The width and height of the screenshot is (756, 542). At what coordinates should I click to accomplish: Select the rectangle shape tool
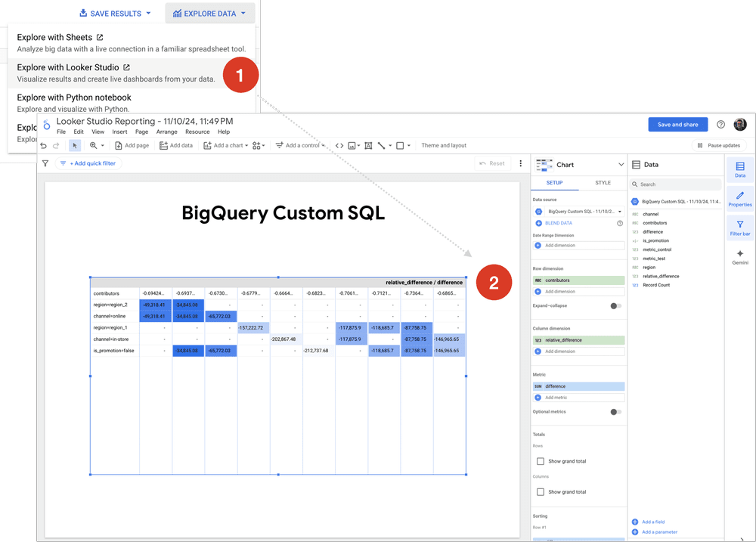click(x=400, y=146)
